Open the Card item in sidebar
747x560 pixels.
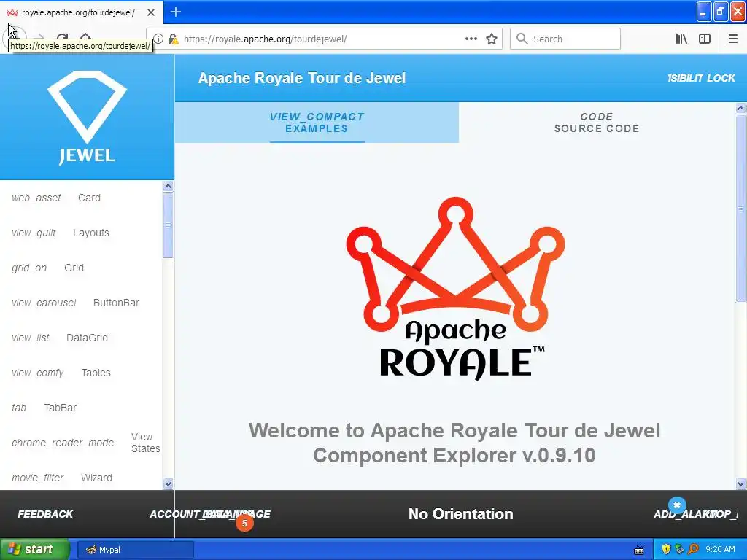[89, 198]
